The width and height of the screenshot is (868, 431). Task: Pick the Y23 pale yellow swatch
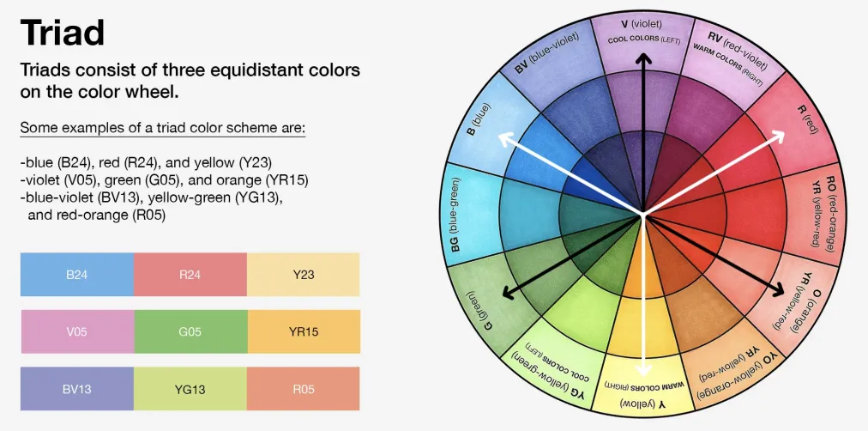coord(304,275)
